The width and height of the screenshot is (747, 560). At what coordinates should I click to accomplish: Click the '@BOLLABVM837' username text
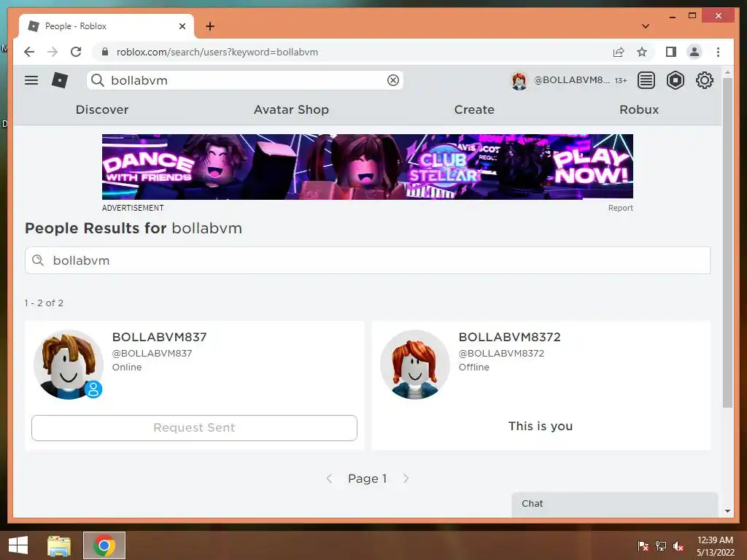(x=152, y=354)
